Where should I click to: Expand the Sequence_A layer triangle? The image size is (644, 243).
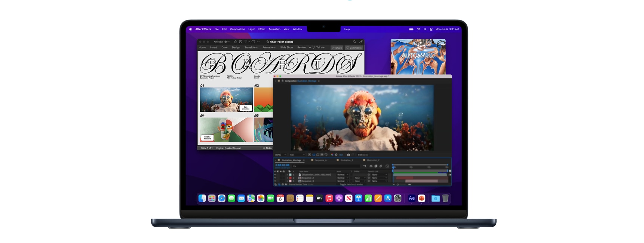point(287,178)
